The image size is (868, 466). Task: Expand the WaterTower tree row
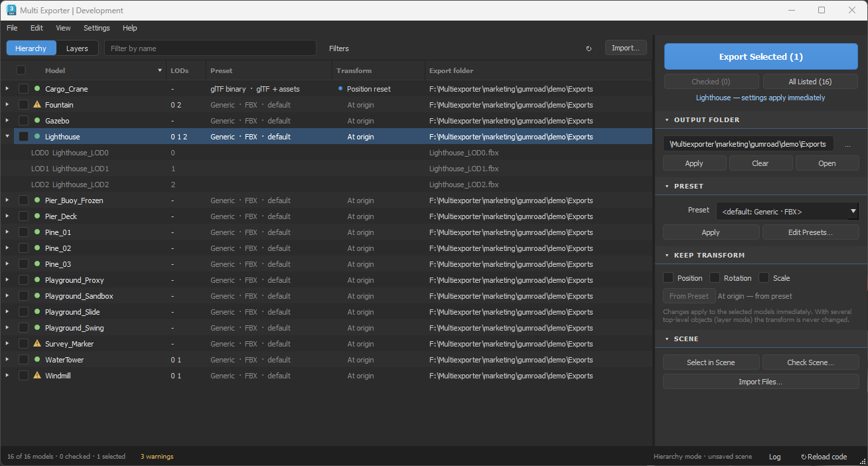(7, 360)
